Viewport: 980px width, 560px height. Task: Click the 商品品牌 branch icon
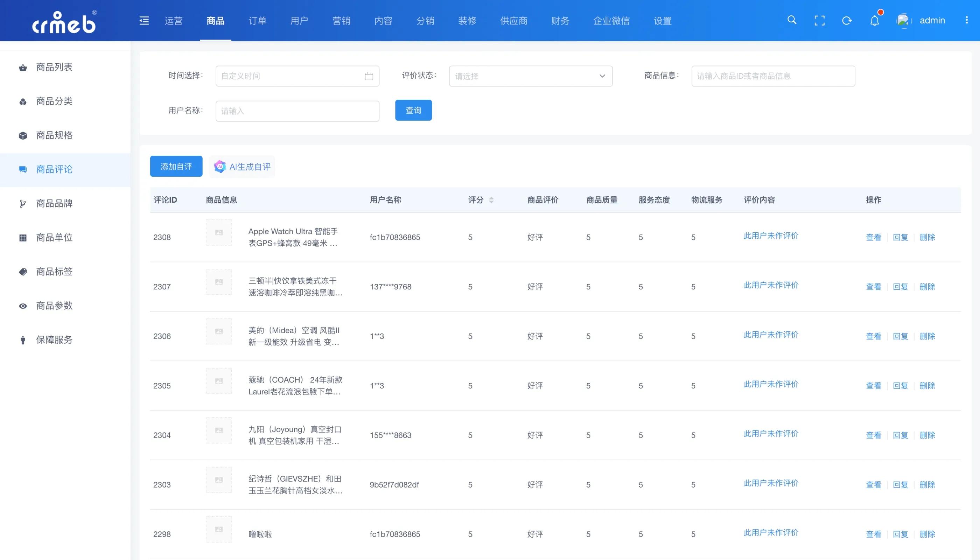(x=23, y=204)
